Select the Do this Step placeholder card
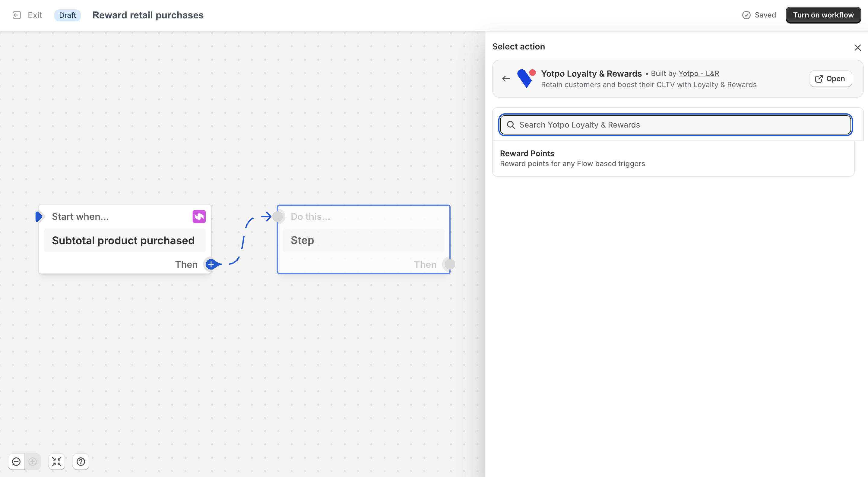This screenshot has width=868, height=477. click(x=363, y=240)
